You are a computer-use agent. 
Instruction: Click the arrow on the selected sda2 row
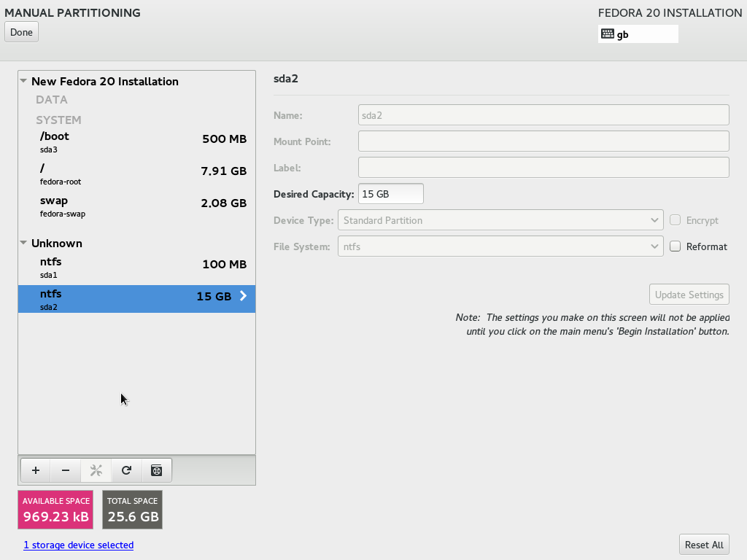point(244,296)
